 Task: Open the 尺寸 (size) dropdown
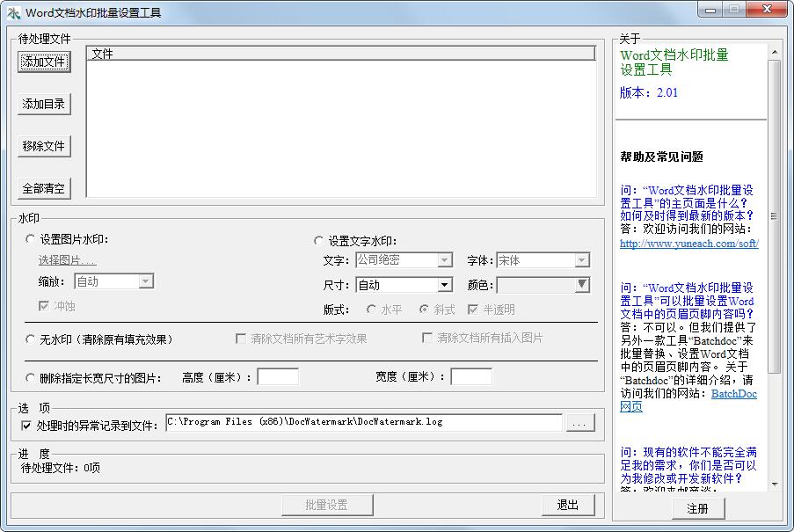[445, 285]
